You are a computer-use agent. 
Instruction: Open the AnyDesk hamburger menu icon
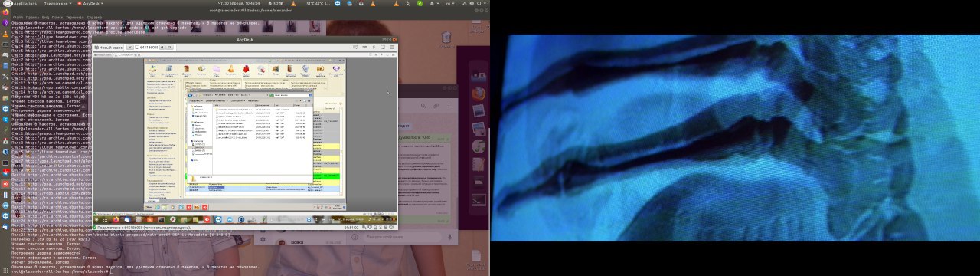(x=392, y=48)
